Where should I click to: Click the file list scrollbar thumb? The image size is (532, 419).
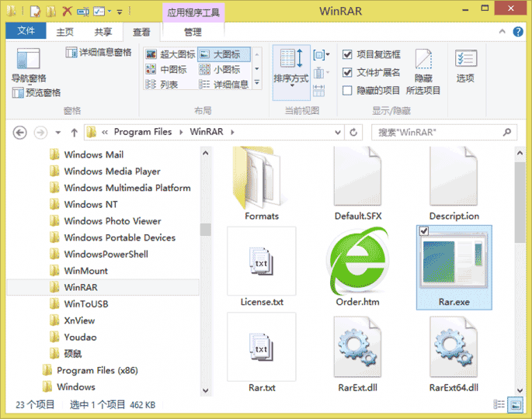[520, 203]
